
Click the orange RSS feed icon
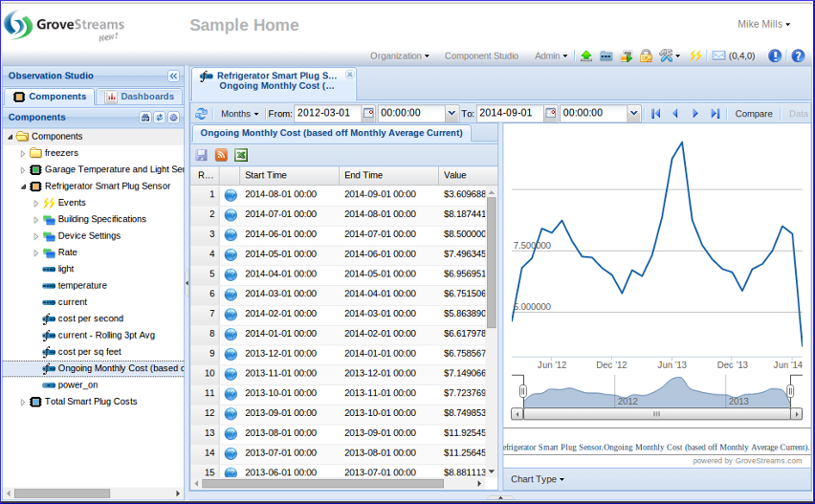(x=222, y=155)
